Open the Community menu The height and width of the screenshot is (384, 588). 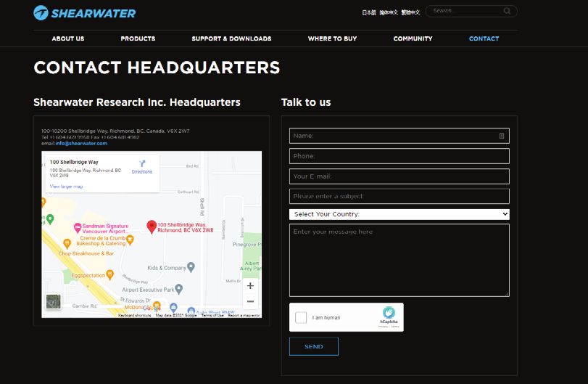(x=413, y=38)
